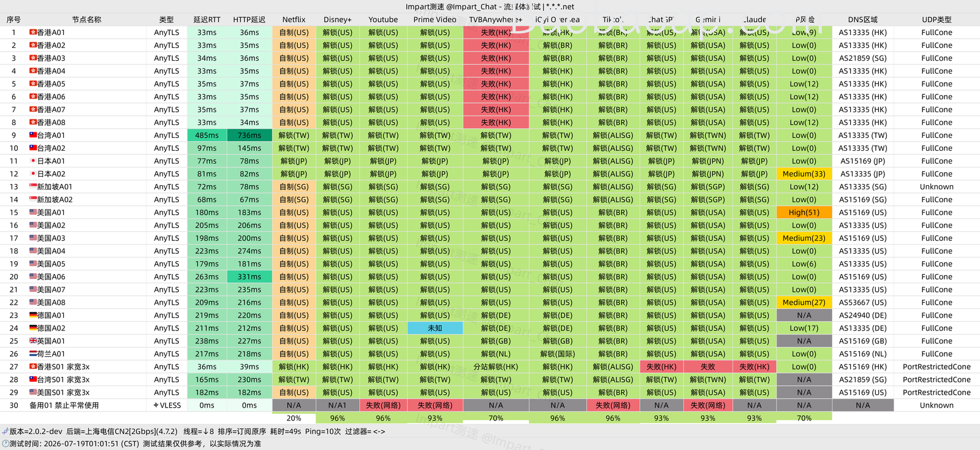The width and height of the screenshot is (980, 450).
Task: Click the Hong Kong flag beside 香港A01
Action: [x=33, y=32]
